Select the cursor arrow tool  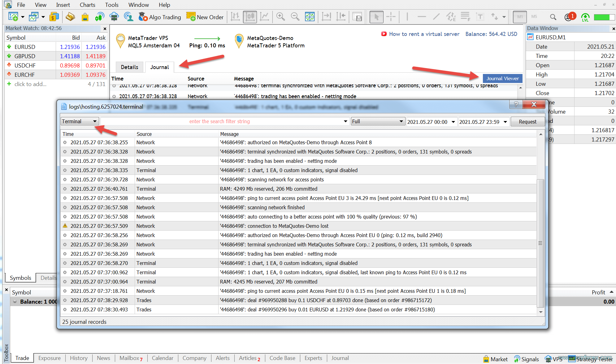(376, 17)
